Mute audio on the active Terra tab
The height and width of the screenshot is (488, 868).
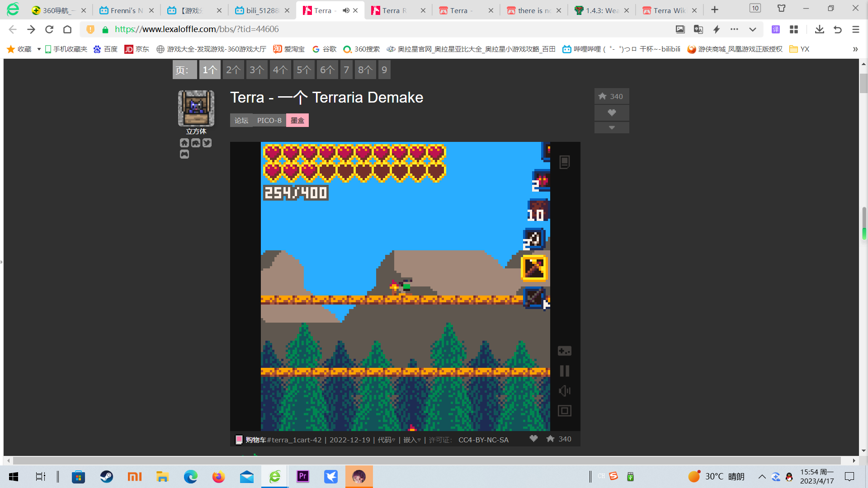tap(346, 10)
